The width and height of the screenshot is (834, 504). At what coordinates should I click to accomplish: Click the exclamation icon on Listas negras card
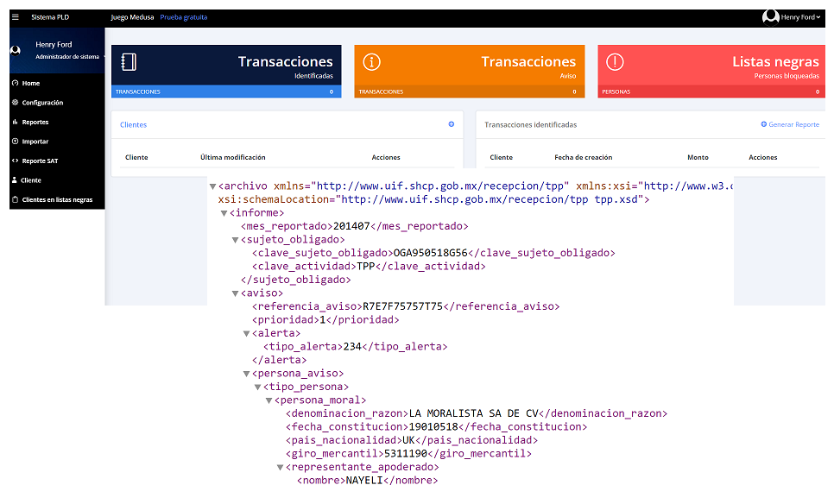click(x=614, y=62)
